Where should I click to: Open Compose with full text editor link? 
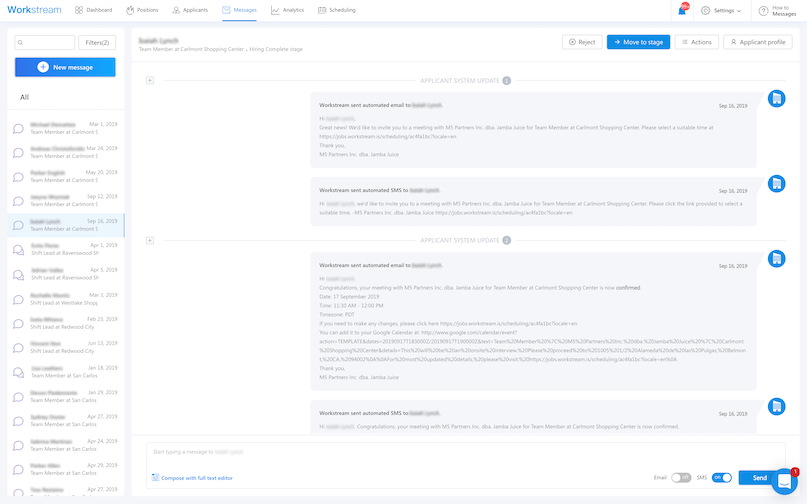pyautogui.click(x=196, y=478)
